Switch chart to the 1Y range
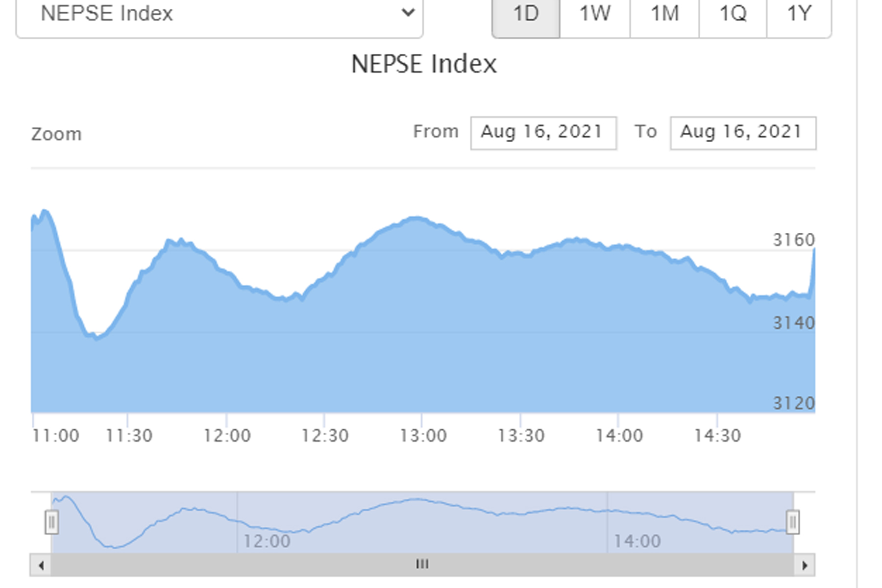Screen dimensions: 882x588 point(799,14)
